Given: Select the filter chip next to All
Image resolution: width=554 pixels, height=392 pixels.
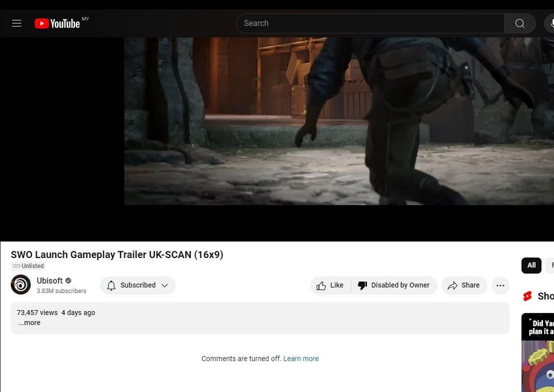Looking at the screenshot, I should point(550,266).
